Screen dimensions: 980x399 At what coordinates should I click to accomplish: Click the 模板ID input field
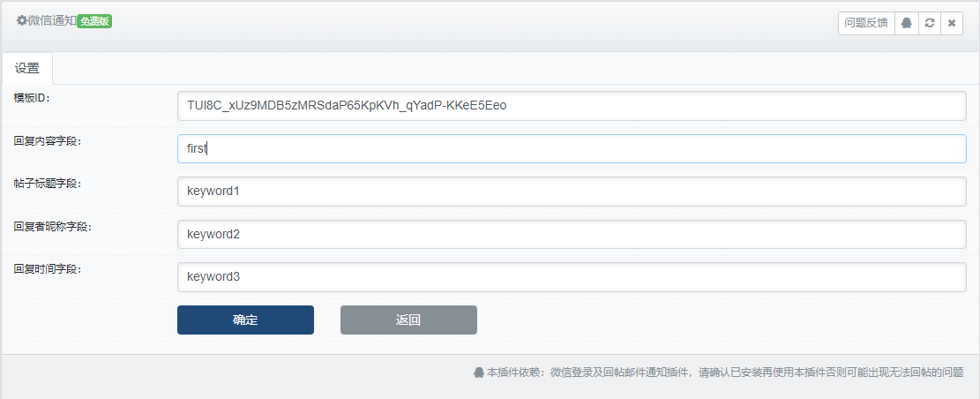pos(572,106)
